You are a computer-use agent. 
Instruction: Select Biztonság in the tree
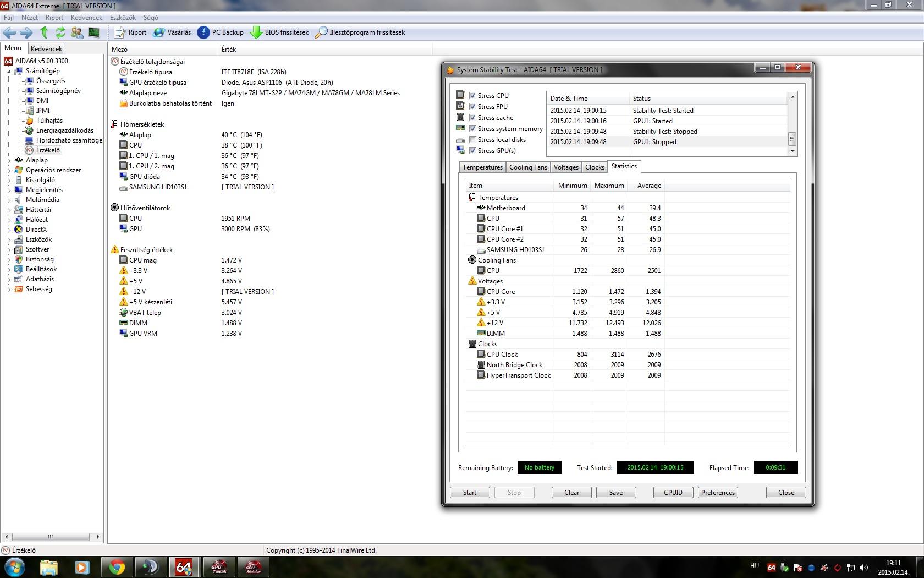point(40,259)
